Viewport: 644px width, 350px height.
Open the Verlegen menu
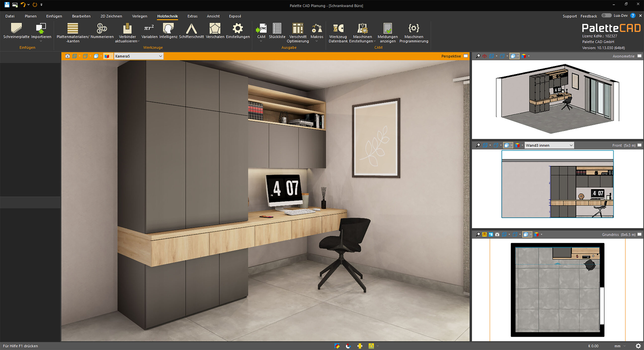(140, 16)
